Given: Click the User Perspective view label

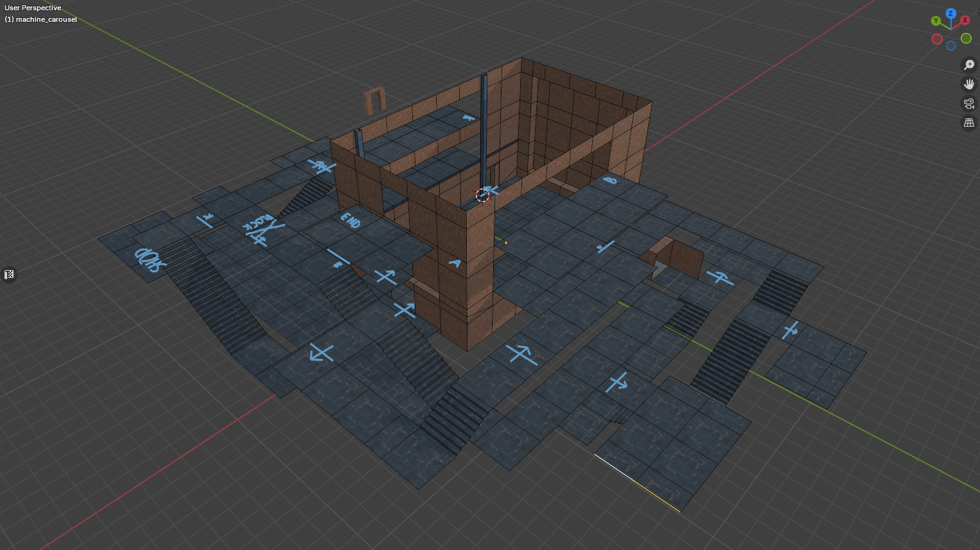Looking at the screenshot, I should 33,8.
